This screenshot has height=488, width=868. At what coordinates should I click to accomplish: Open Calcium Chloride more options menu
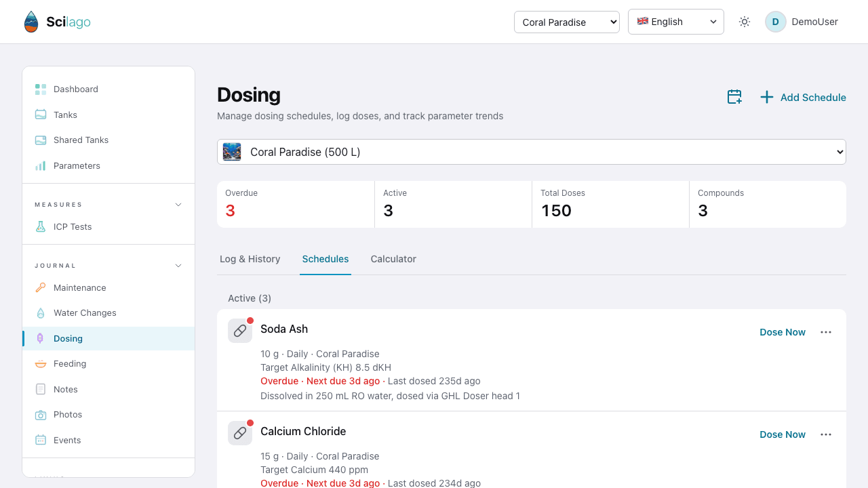click(826, 434)
